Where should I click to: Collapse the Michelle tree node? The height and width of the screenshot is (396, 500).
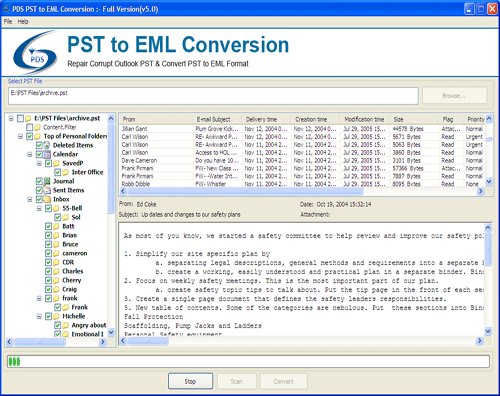tap(39, 316)
